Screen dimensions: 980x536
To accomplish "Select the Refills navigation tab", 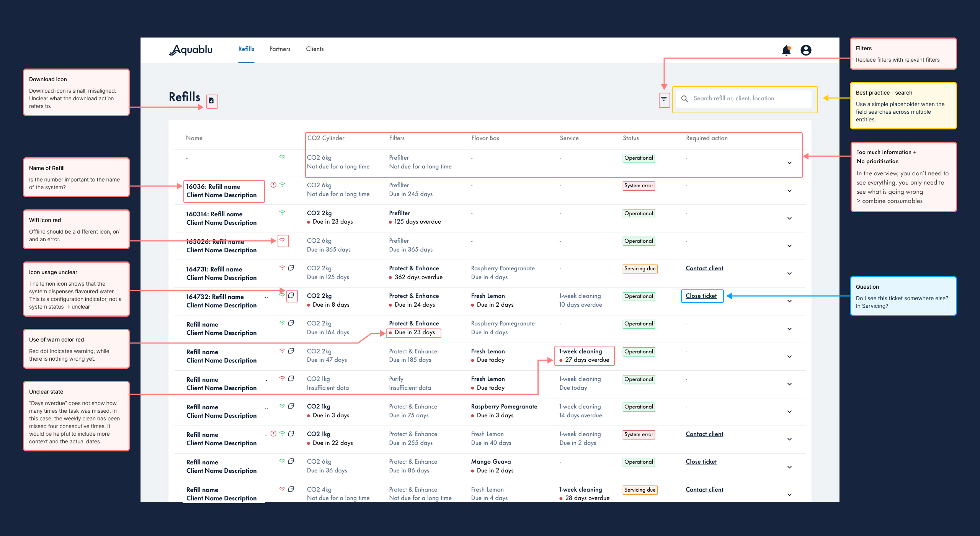I will (x=246, y=49).
